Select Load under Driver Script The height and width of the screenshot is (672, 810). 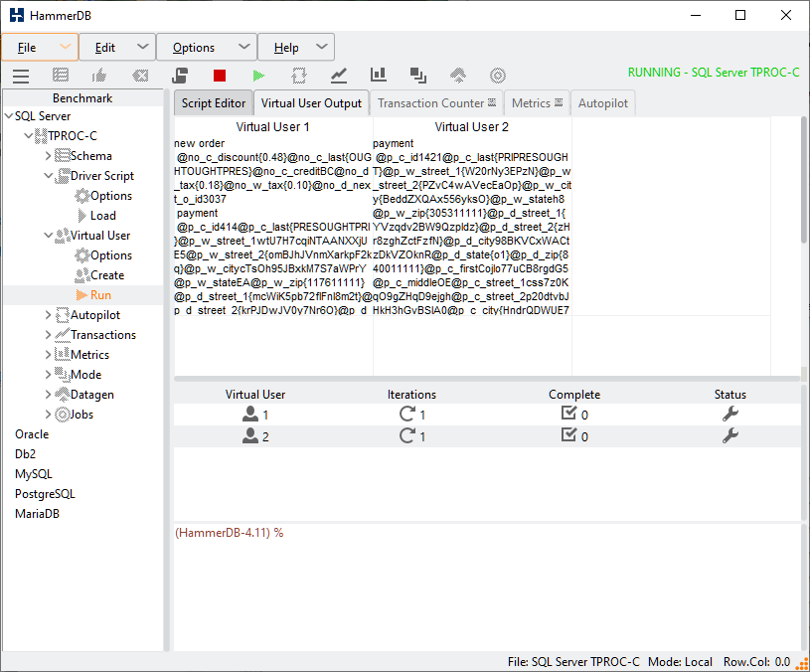pyautogui.click(x=102, y=216)
